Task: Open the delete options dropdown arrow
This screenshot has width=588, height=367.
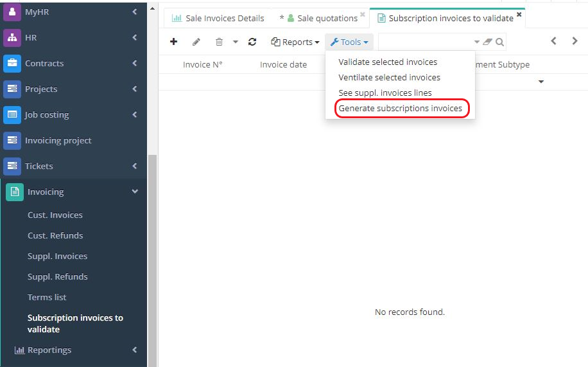Action: (x=235, y=42)
